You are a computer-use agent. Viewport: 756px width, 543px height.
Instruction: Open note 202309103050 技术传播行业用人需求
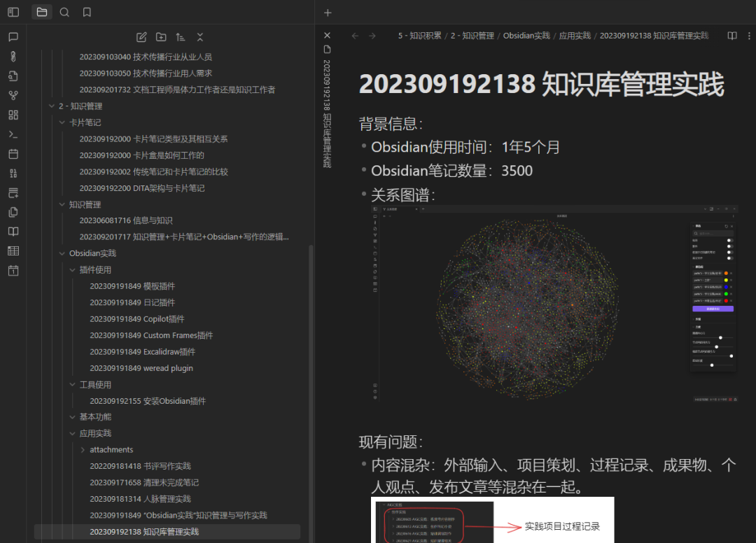click(x=146, y=73)
